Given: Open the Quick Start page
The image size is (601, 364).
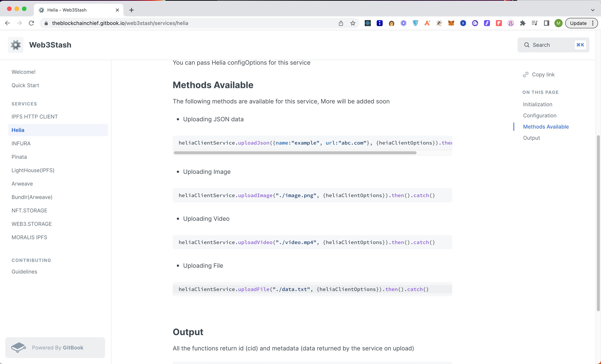Looking at the screenshot, I should click(x=25, y=85).
